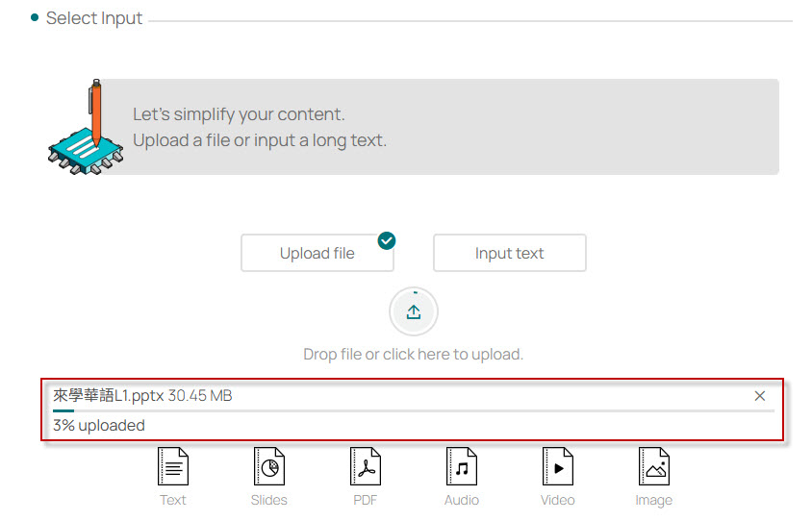Select the Video file type icon

pyautogui.click(x=558, y=467)
